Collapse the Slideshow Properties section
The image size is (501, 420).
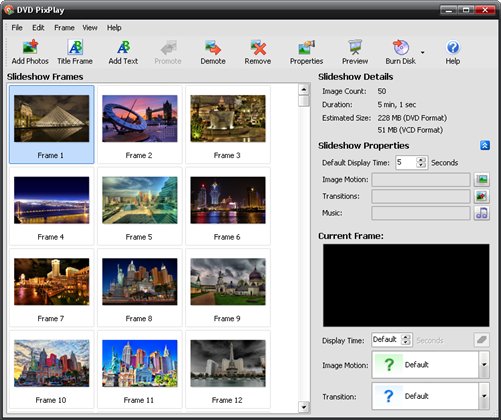coord(485,145)
